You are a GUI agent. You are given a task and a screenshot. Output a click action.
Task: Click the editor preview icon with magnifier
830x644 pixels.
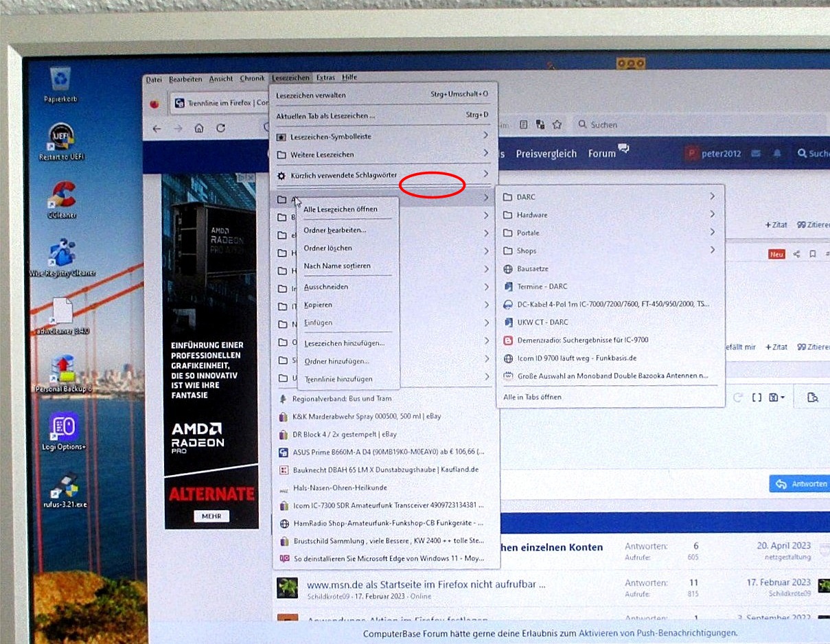pos(813,397)
